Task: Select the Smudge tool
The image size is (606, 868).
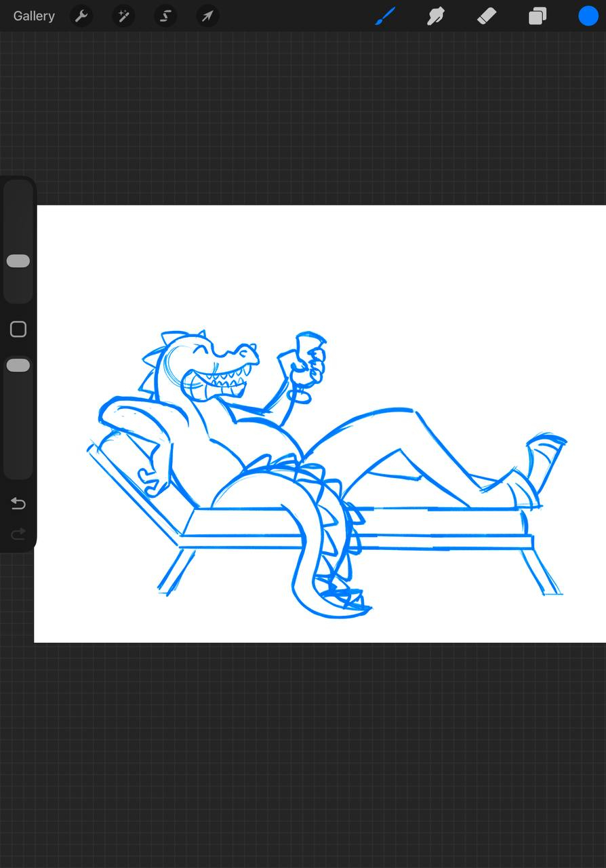Action: [435, 16]
